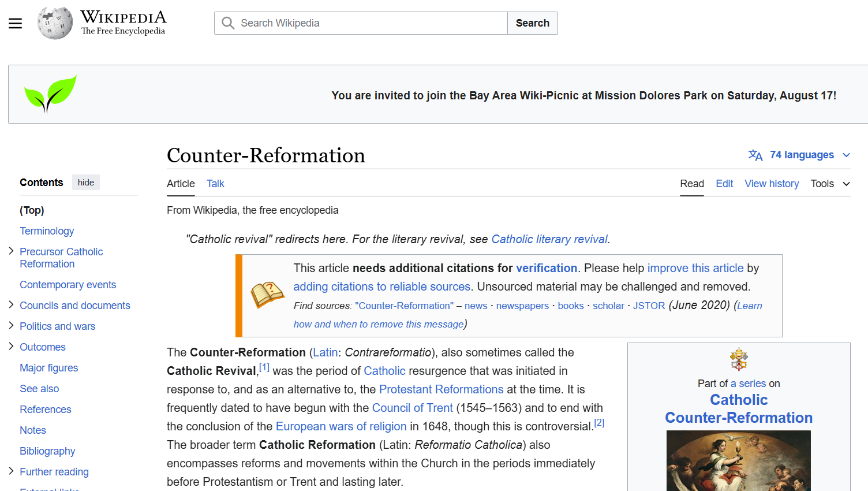Screen dimensions: 868x491
Task: Click the citation-needed book icon
Action: (x=267, y=295)
